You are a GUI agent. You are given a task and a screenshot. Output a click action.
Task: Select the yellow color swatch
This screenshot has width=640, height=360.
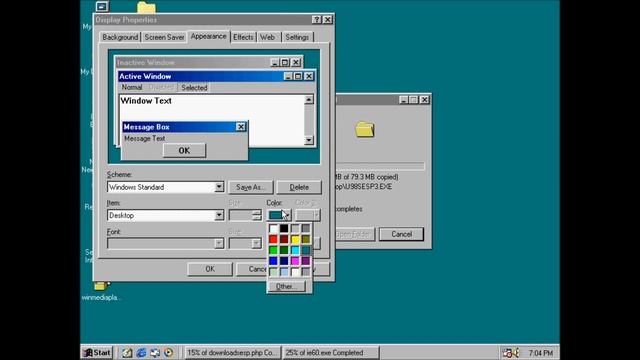coord(295,239)
